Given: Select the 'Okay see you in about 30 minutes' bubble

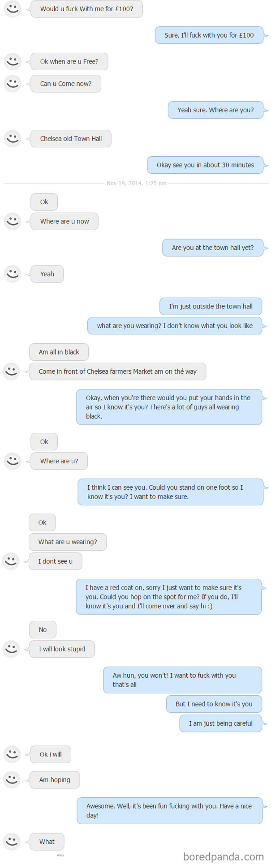Looking at the screenshot, I should coord(205,165).
